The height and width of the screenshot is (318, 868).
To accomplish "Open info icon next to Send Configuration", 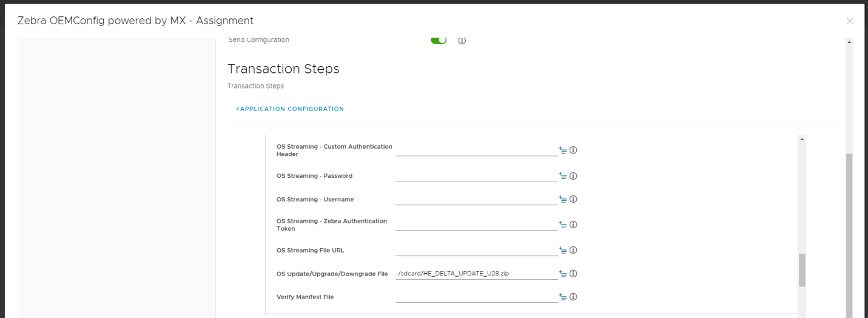I will coord(462,41).
